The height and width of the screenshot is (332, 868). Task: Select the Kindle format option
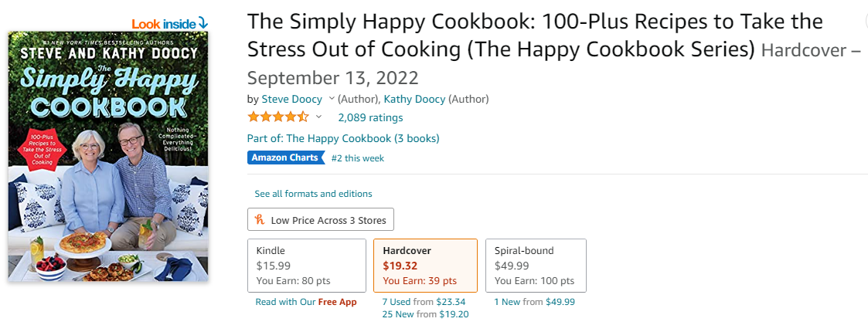pos(307,265)
